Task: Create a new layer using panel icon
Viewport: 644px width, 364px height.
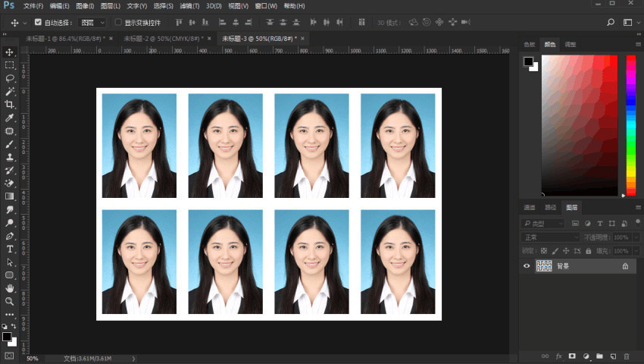Action: [x=612, y=355]
